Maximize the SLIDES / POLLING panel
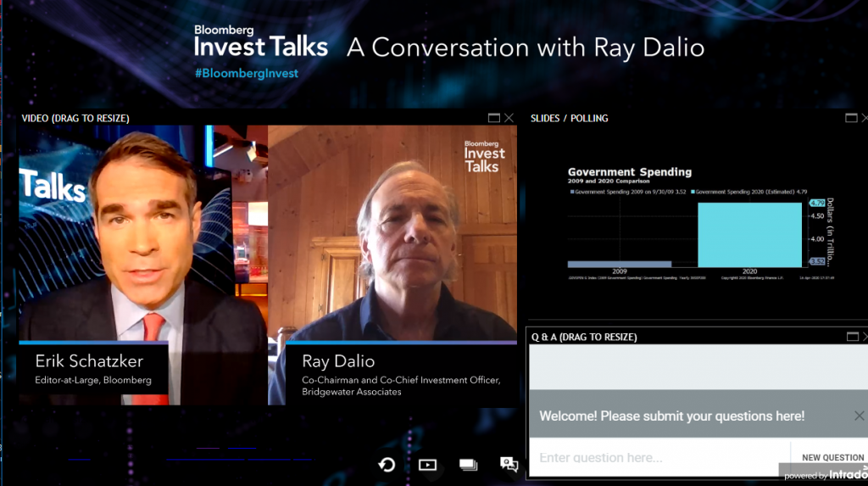 [851, 118]
